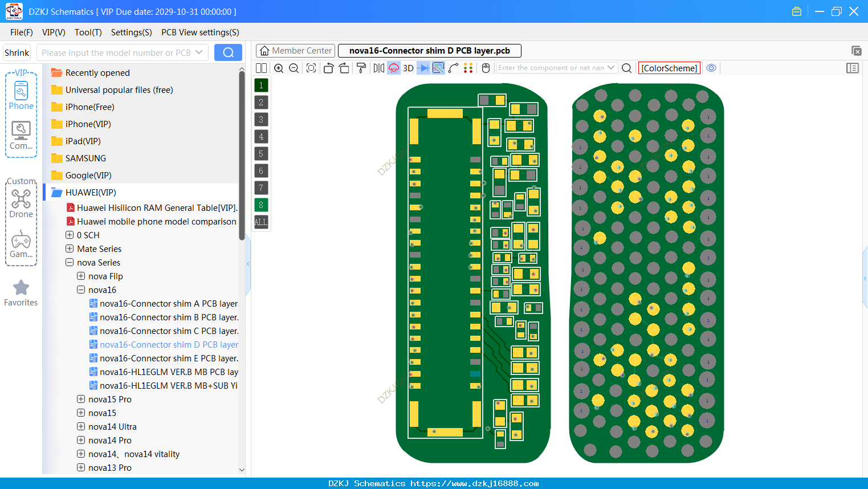868x489 pixels.
Task: Select PCB layer 4
Action: [x=261, y=136]
